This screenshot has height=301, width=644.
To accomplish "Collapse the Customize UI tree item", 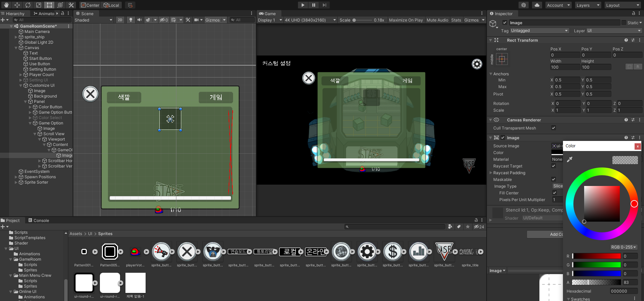I will click(21, 85).
